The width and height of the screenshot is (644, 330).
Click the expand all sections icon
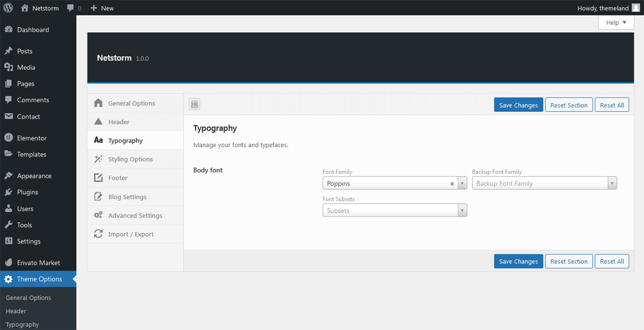tap(195, 104)
